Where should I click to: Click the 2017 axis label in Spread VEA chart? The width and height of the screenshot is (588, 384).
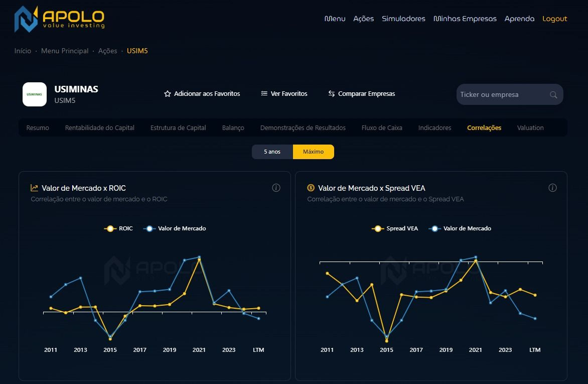pos(416,350)
